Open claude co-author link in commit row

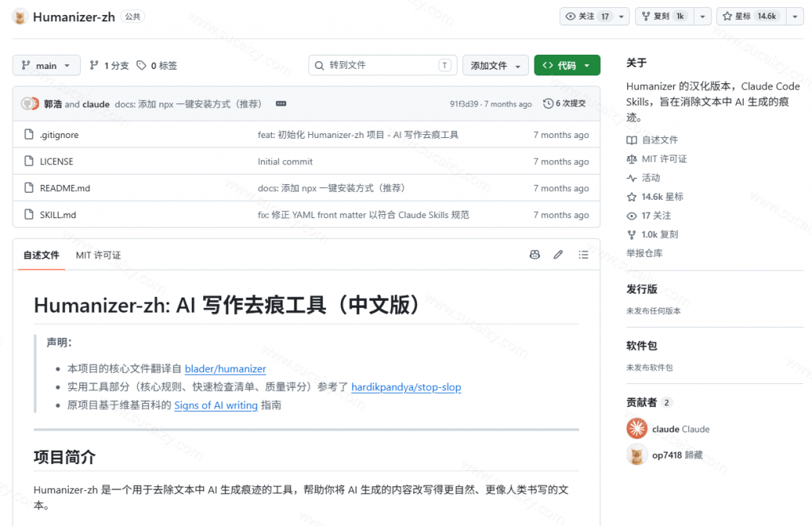pyautogui.click(x=96, y=104)
